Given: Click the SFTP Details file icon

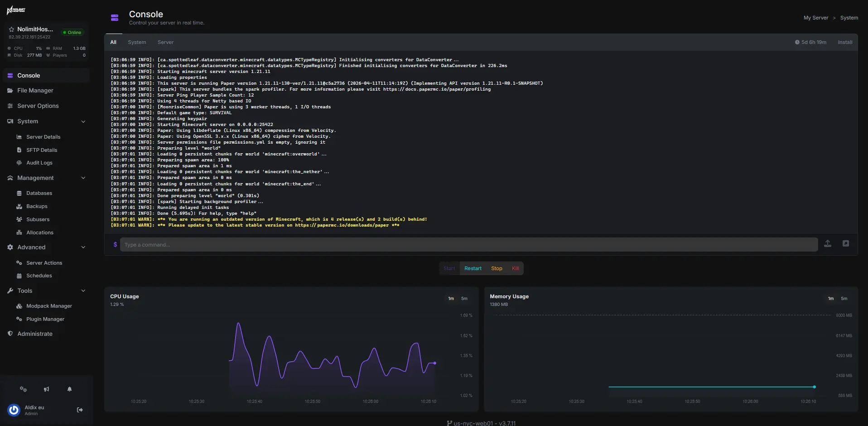Looking at the screenshot, I should pos(19,150).
